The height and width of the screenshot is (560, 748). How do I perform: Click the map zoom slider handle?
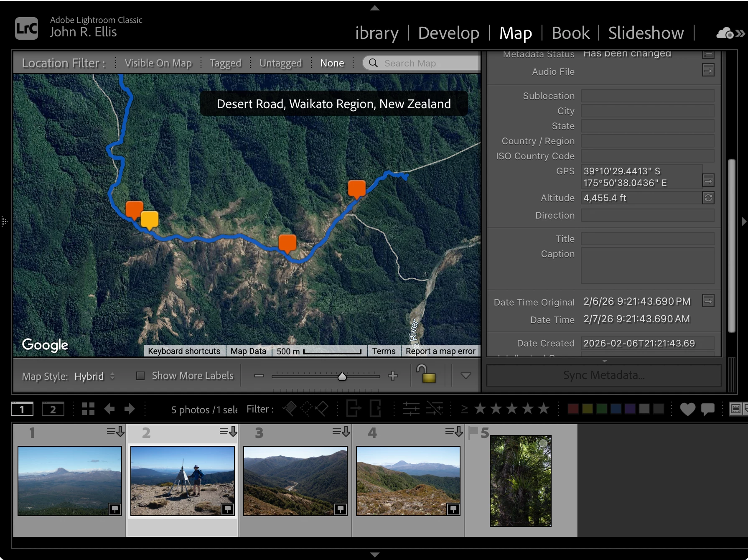point(342,377)
